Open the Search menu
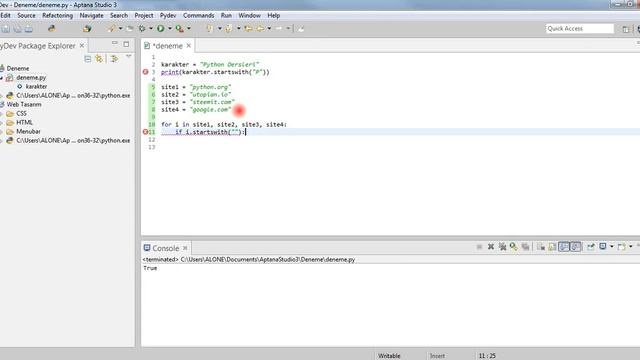The height and width of the screenshot is (360, 640). [x=119, y=16]
